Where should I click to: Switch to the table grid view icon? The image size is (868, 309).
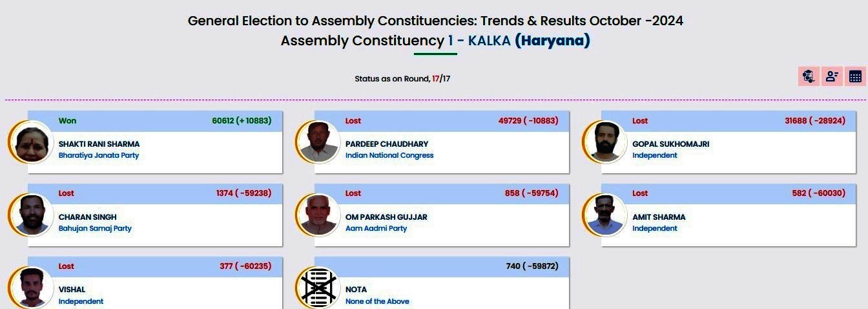click(855, 76)
